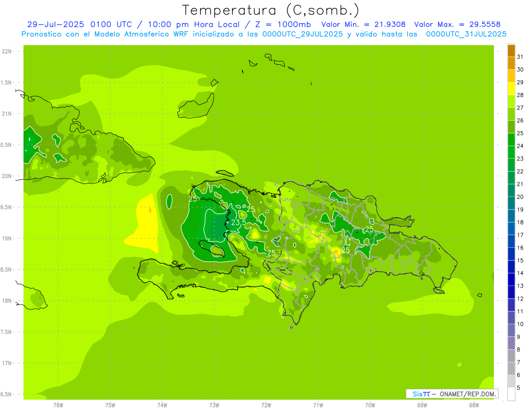Click the longitude axis label "68W"
This screenshot has height=411, width=532.
click(474, 405)
